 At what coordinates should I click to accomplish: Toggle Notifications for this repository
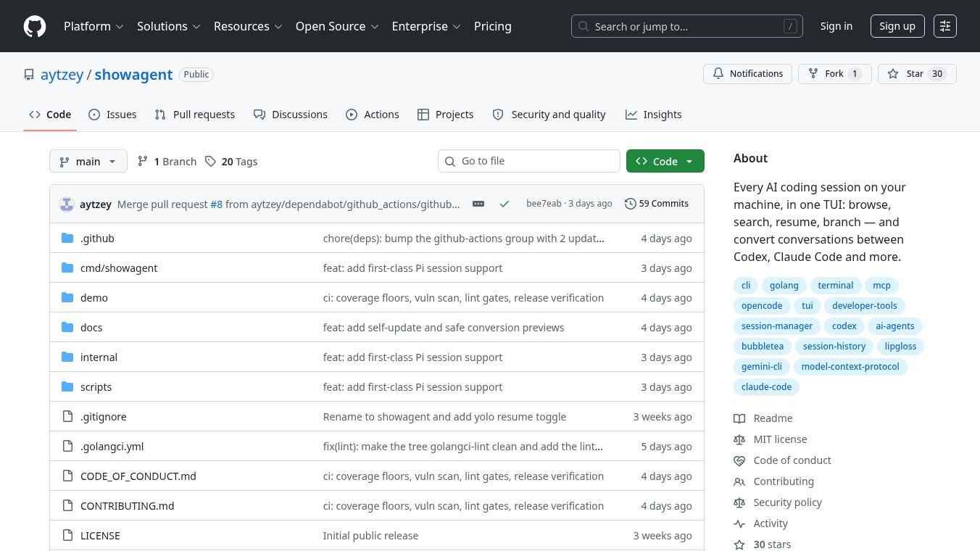click(747, 74)
